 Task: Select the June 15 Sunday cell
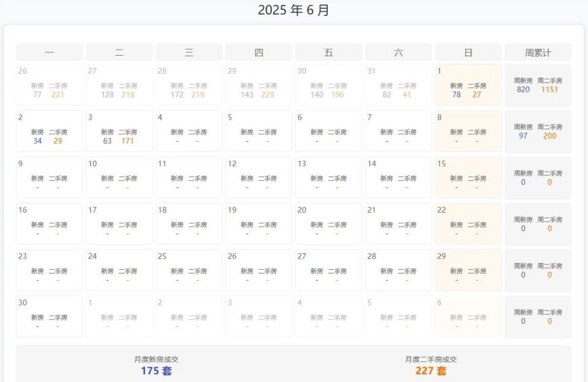(468, 177)
